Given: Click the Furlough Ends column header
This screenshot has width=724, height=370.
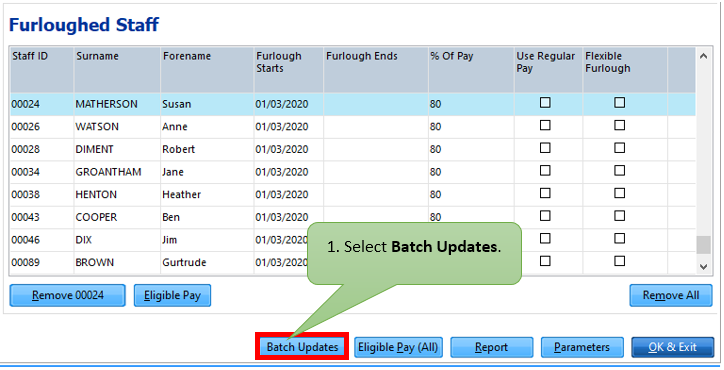Looking at the screenshot, I should coord(376,70).
